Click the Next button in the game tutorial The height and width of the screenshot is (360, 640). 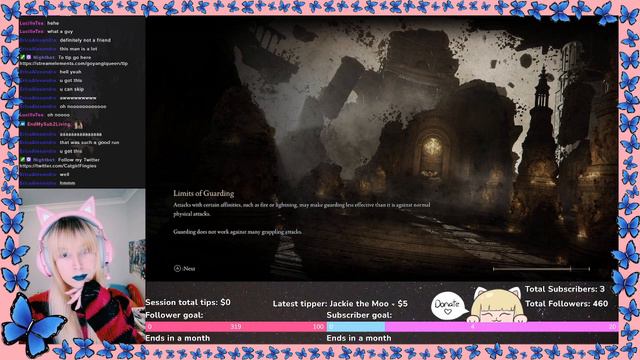184,269
